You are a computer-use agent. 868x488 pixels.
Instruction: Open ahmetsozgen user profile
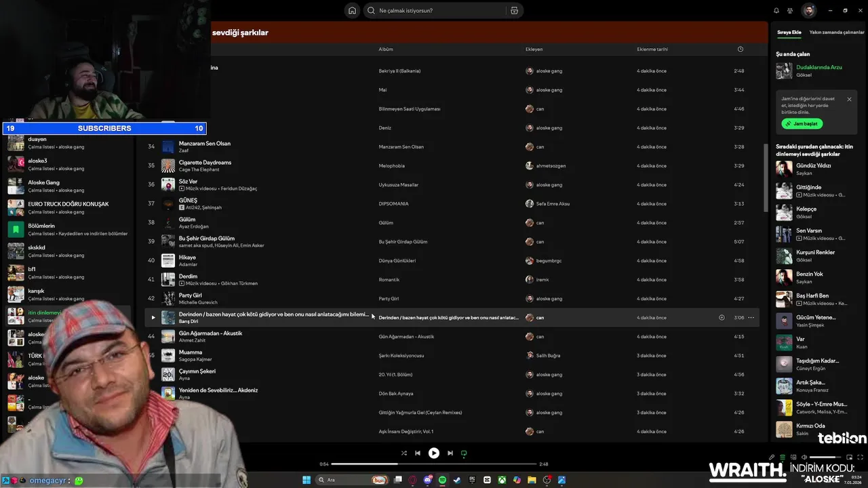click(x=551, y=165)
